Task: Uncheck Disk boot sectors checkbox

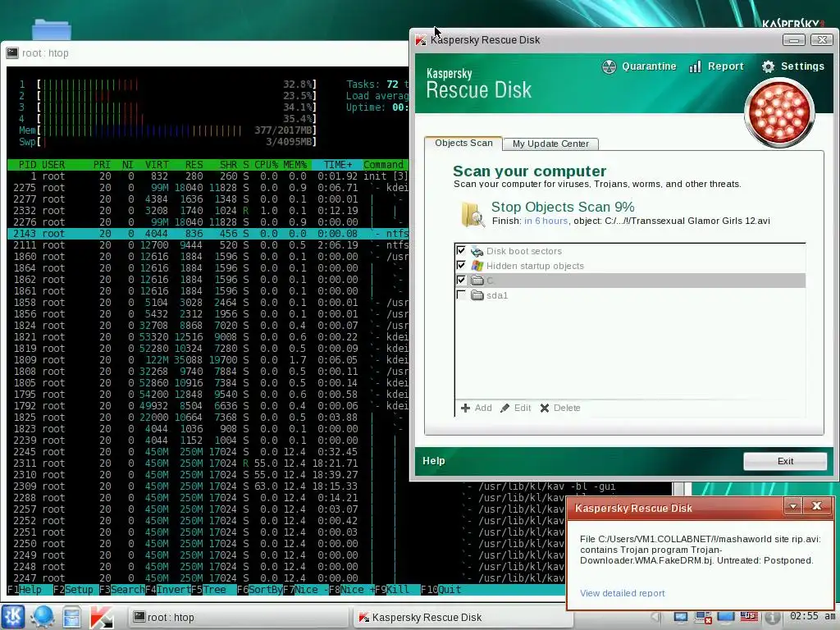Action: 461,250
